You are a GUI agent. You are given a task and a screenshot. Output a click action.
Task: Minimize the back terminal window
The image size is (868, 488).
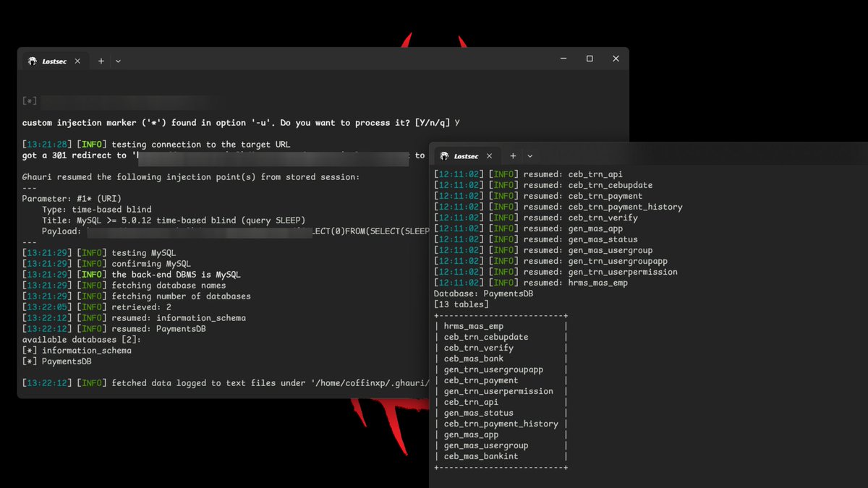click(x=564, y=59)
